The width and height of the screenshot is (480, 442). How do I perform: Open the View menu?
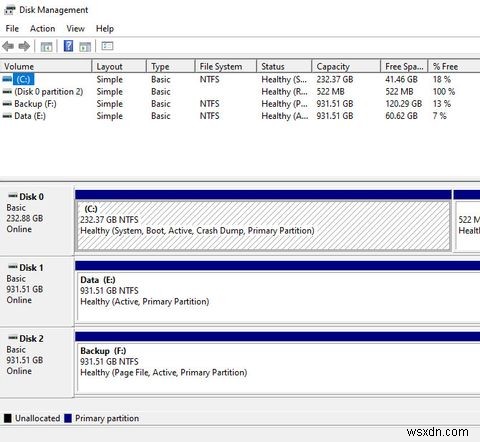[x=75, y=29]
